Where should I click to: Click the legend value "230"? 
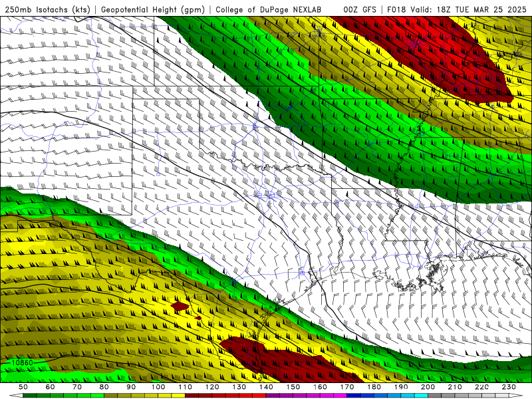(x=509, y=387)
